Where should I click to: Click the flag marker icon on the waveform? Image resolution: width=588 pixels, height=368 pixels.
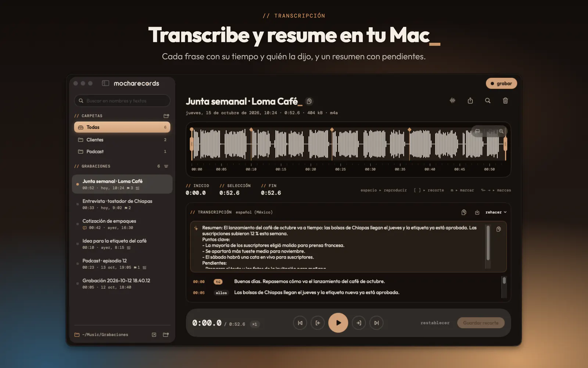[478, 131]
